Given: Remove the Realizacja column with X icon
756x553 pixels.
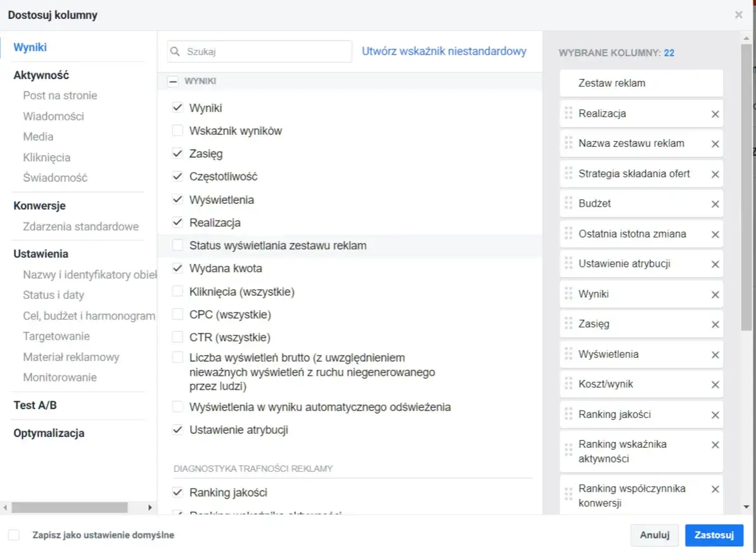Looking at the screenshot, I should tap(715, 114).
